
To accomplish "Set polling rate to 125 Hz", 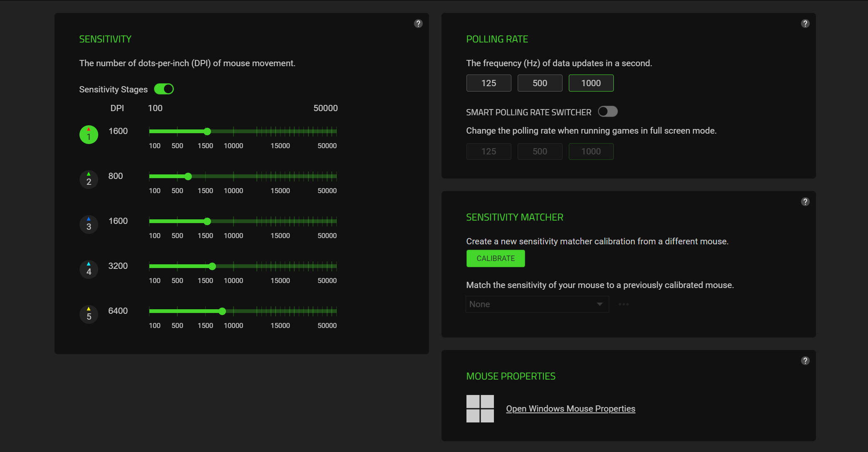I will (x=489, y=83).
